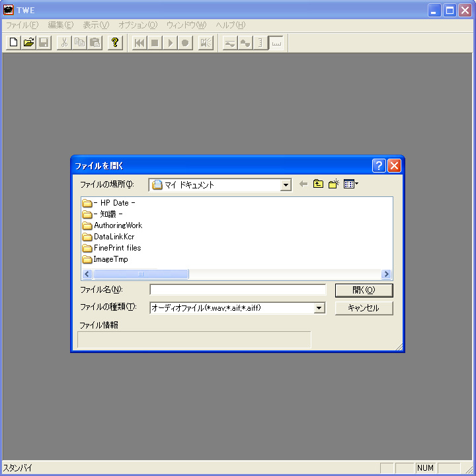Screen dimensions: 476x476
Task: Select the - 知識 - folder
Action: (102, 214)
